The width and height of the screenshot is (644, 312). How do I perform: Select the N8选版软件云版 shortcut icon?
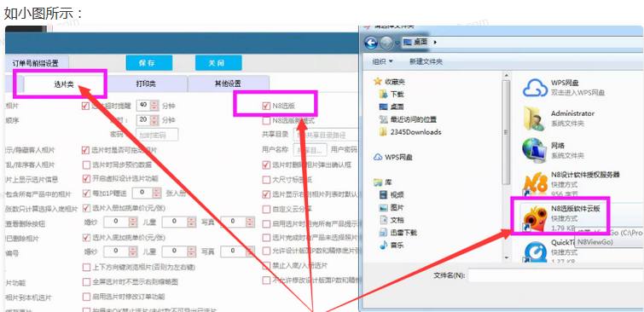[x=534, y=218]
